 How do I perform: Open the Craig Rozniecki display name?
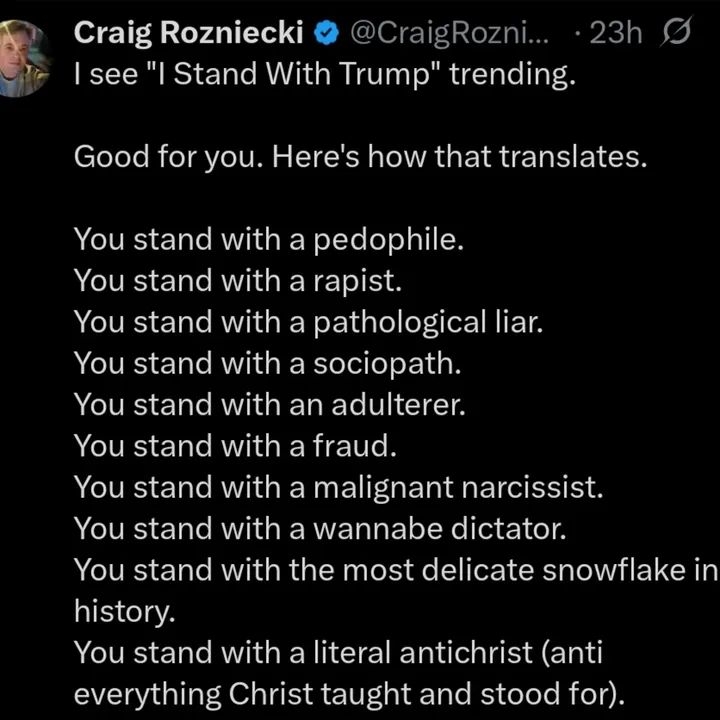[188, 33]
